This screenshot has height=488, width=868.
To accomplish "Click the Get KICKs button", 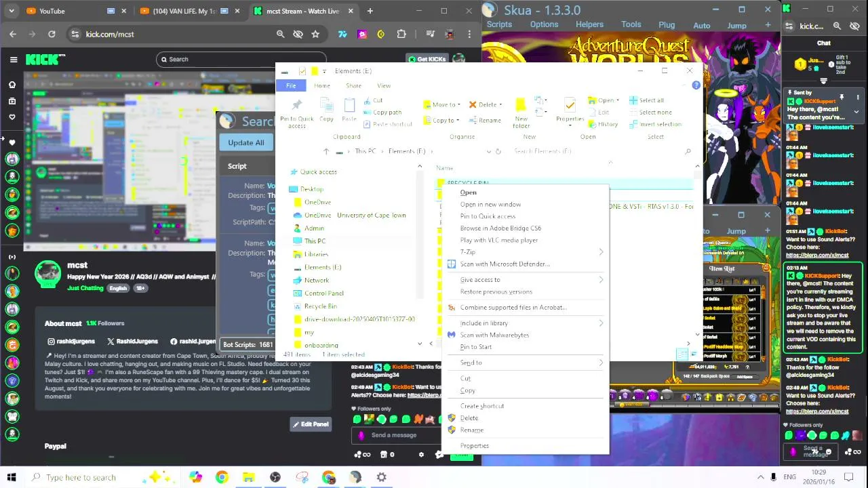I will click(429, 59).
